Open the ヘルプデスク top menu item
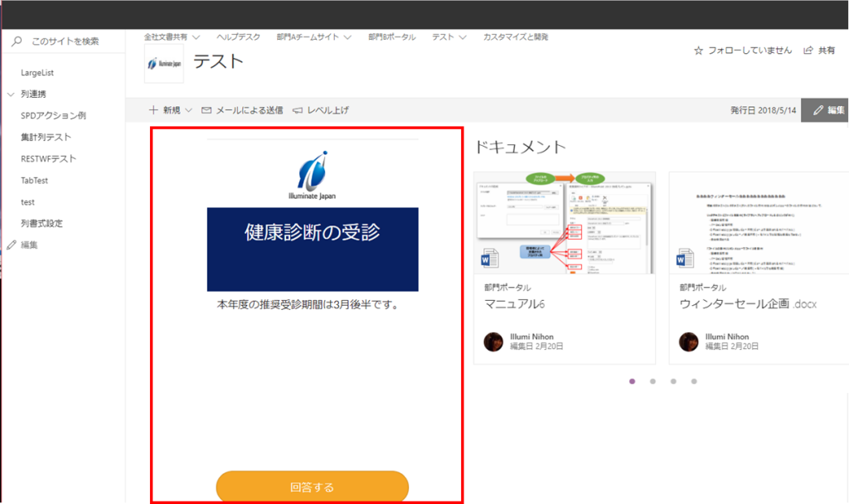The image size is (849, 504). [238, 36]
